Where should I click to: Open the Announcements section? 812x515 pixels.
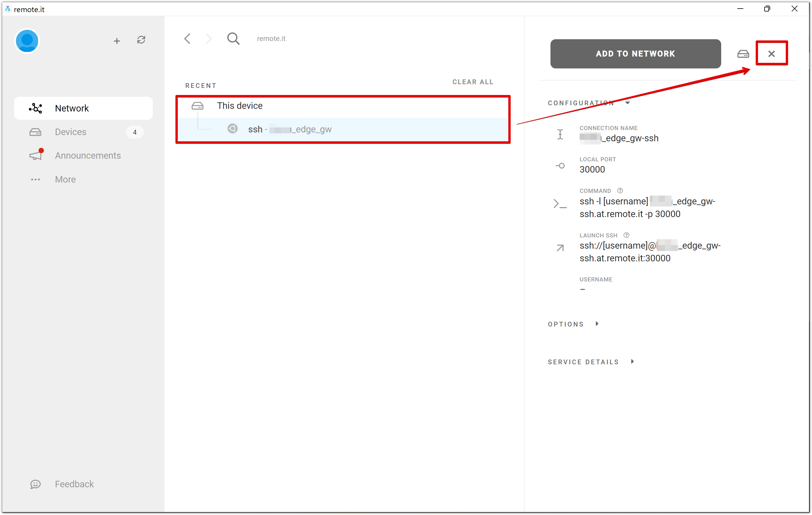point(83,155)
